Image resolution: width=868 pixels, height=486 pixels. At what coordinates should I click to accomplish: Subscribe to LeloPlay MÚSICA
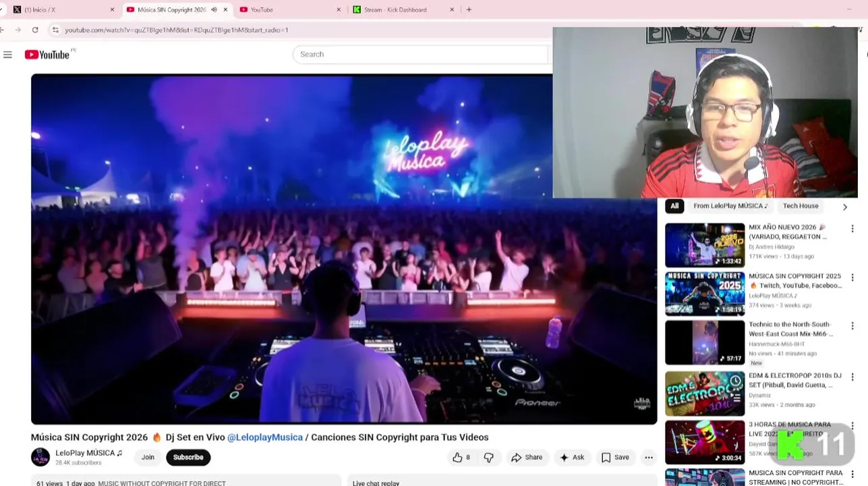click(x=188, y=458)
